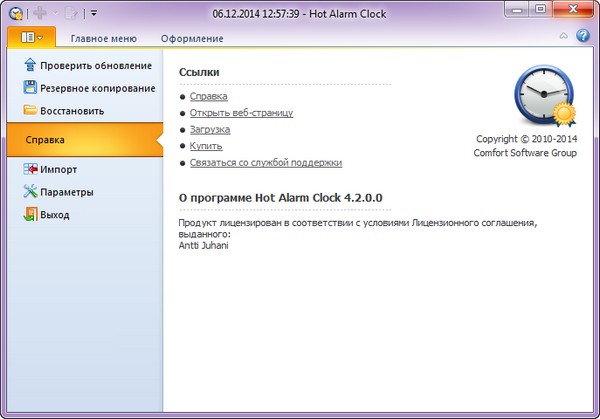The image size is (600, 419).
Task: Click the grayed edit document icon in quick access toolbar
Action: coord(71,14)
